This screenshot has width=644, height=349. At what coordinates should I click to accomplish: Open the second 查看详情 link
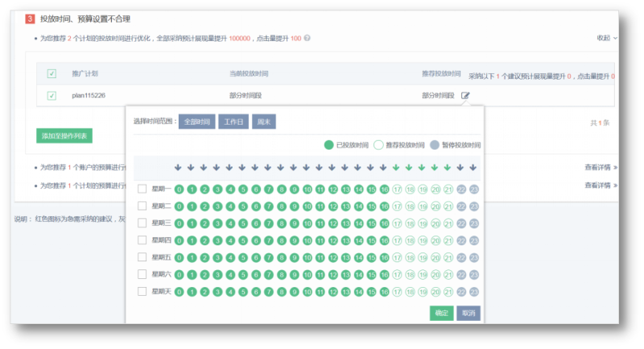[x=601, y=186]
